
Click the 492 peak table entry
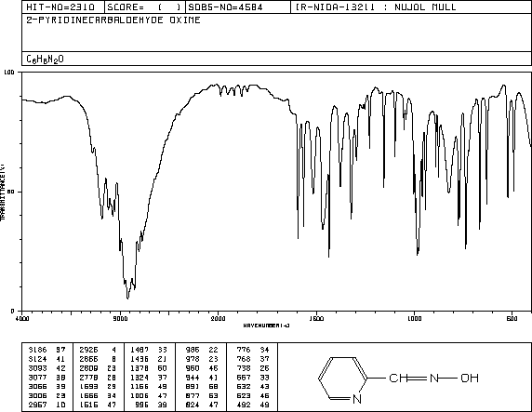click(x=253, y=405)
